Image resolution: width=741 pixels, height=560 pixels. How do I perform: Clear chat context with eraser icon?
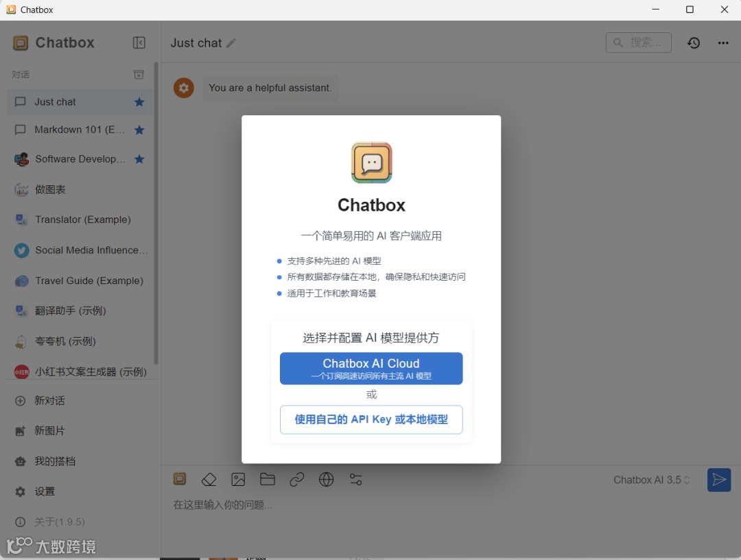209,479
